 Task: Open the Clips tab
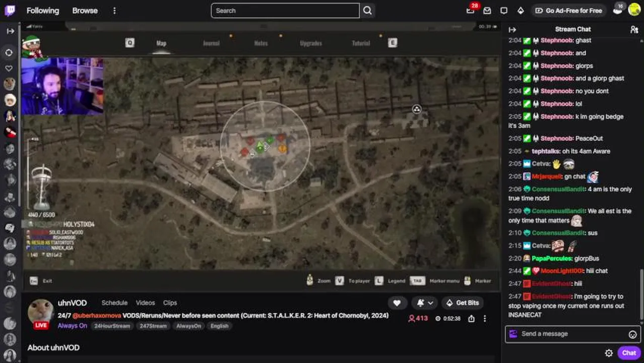click(x=170, y=303)
